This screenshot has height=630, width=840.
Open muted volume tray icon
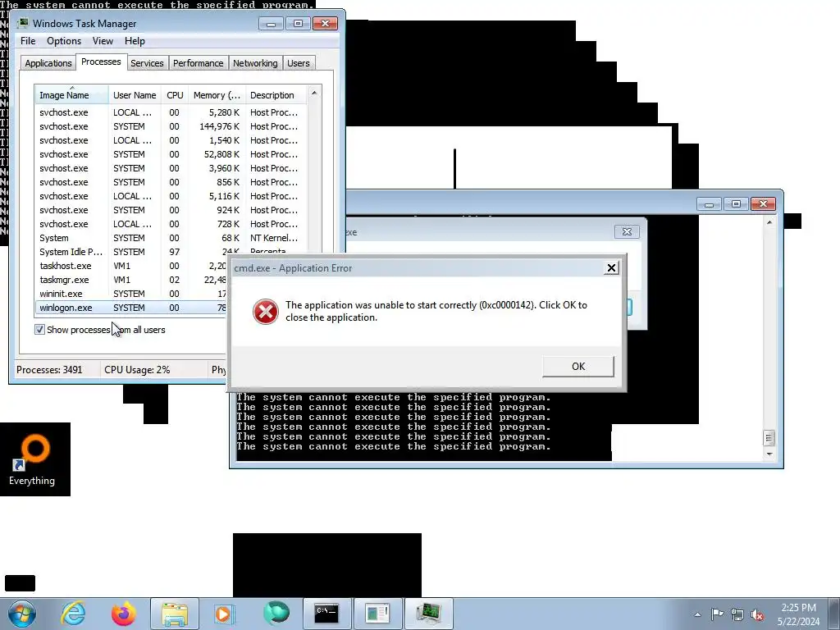[x=757, y=615]
